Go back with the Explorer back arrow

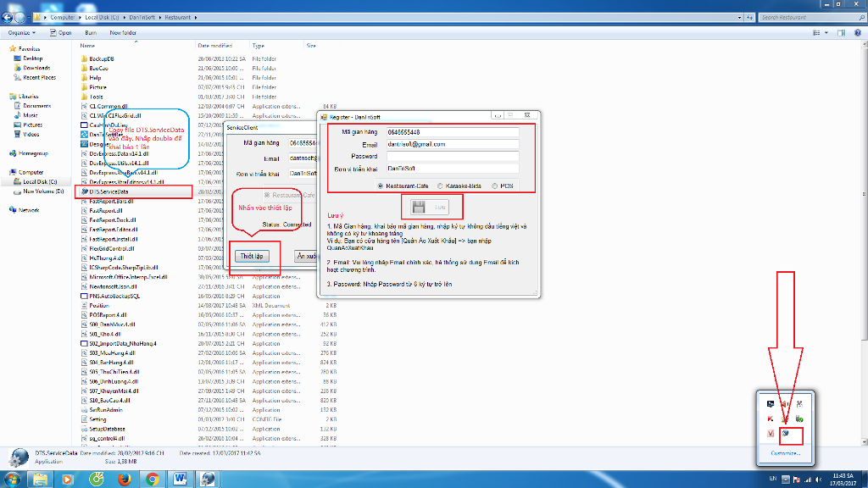(x=7, y=17)
